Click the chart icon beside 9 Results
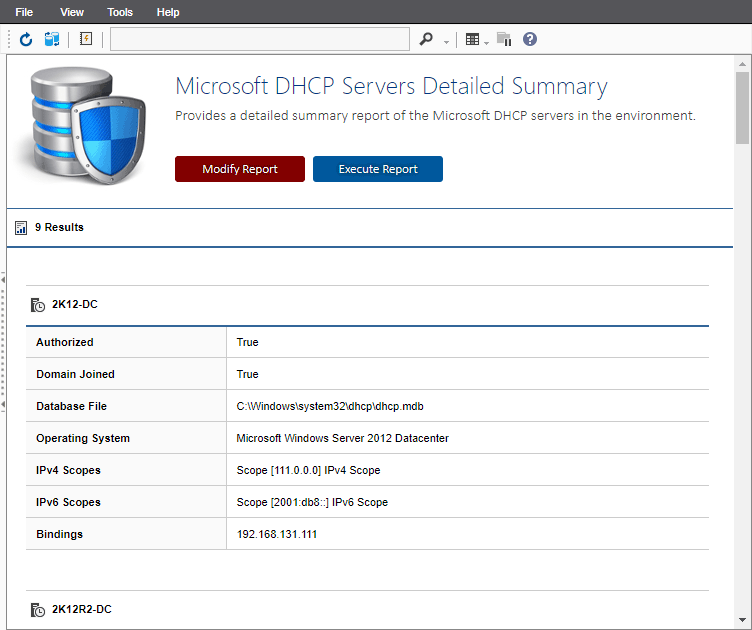752x630 pixels. pos(21,228)
